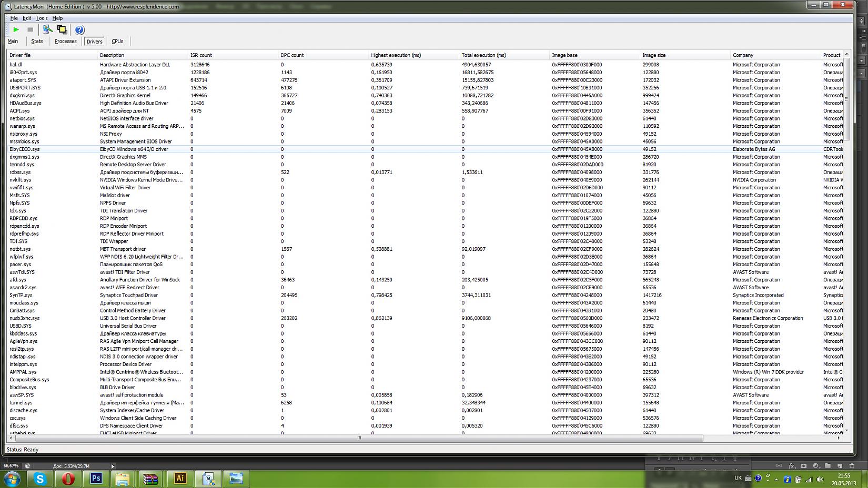Image resolution: width=868 pixels, height=488 pixels.
Task: Open help via the blue question mark icon
Action: [x=79, y=30]
